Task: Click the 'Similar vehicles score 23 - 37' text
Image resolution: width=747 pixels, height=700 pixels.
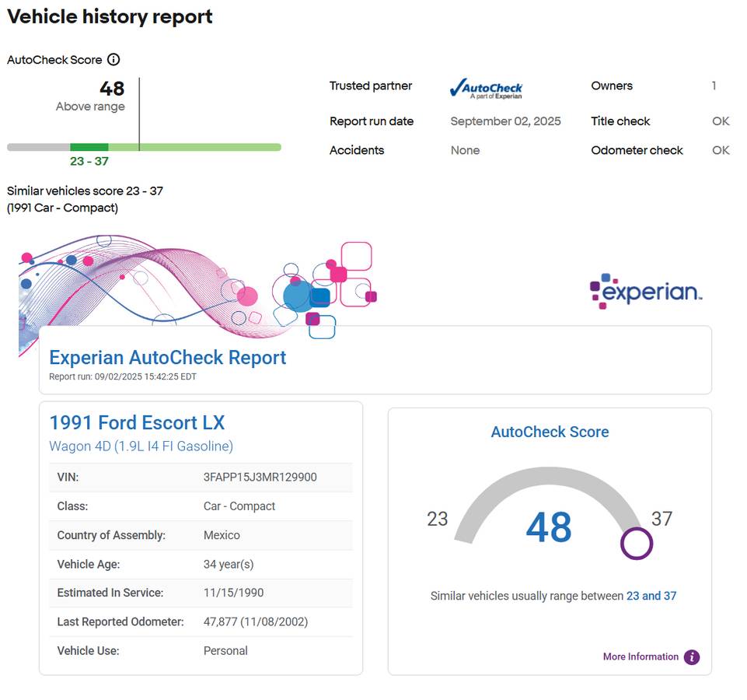Action: (86, 191)
